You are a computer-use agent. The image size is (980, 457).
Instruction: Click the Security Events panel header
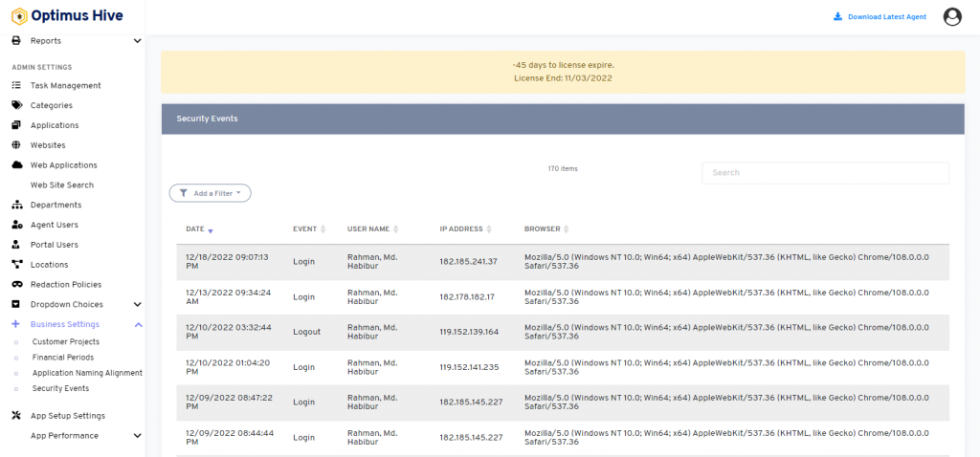[x=563, y=119]
